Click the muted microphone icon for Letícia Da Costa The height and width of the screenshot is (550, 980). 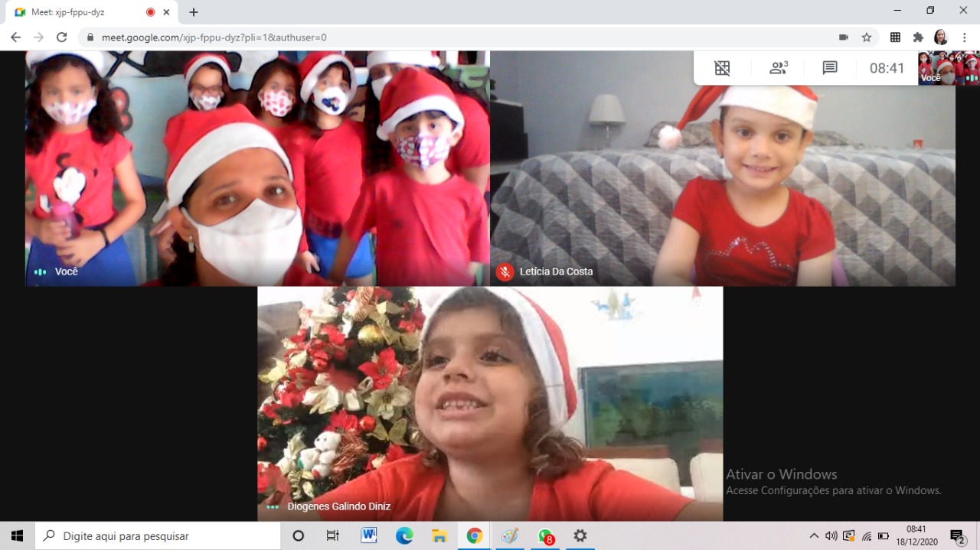pos(505,272)
